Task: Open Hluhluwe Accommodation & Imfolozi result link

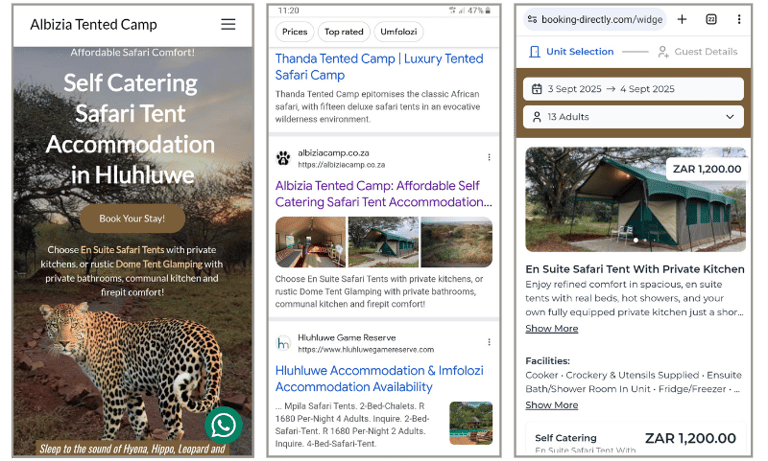Action: (x=379, y=378)
